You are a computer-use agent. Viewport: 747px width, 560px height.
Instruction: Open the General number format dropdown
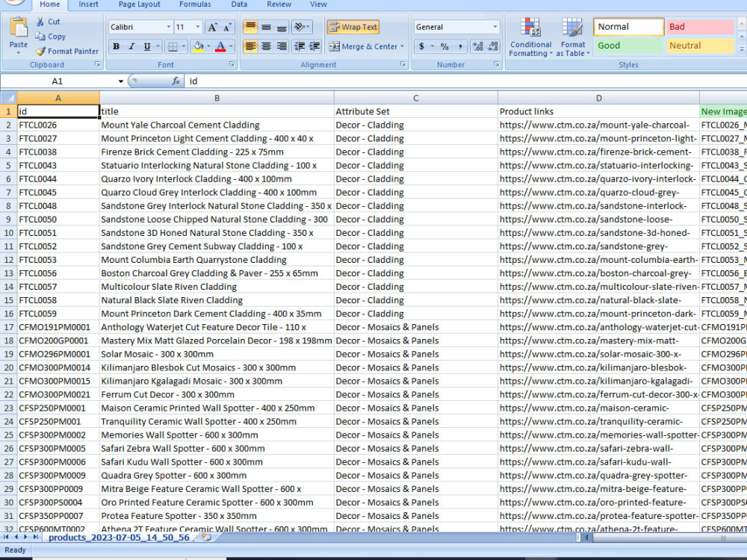(x=495, y=27)
